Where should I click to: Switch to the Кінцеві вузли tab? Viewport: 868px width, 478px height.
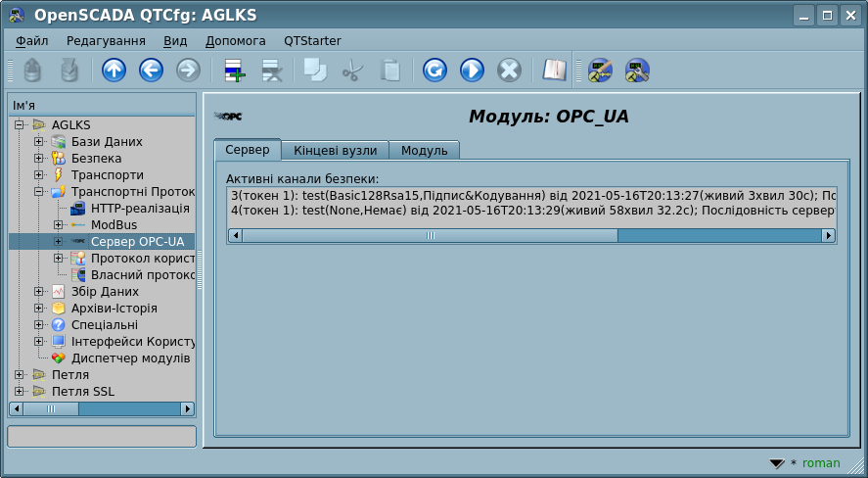coord(335,150)
